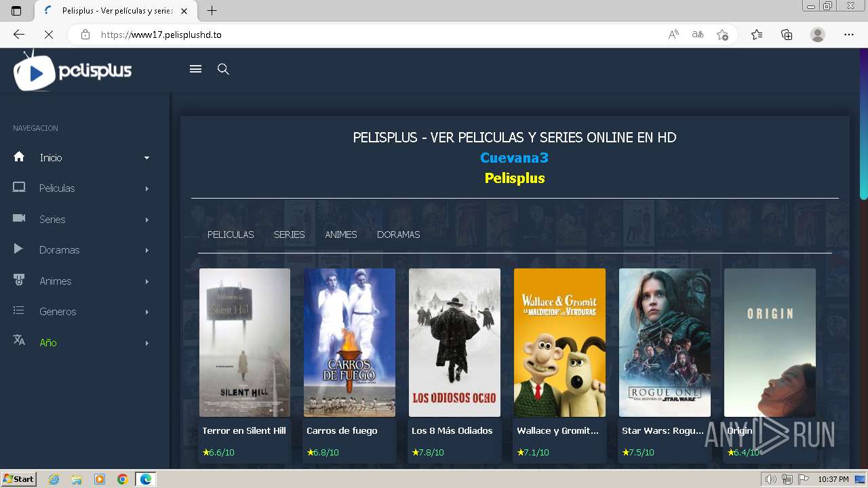The height and width of the screenshot is (488, 868).
Task: Click the Carros de Fuego poster
Action: (x=349, y=342)
